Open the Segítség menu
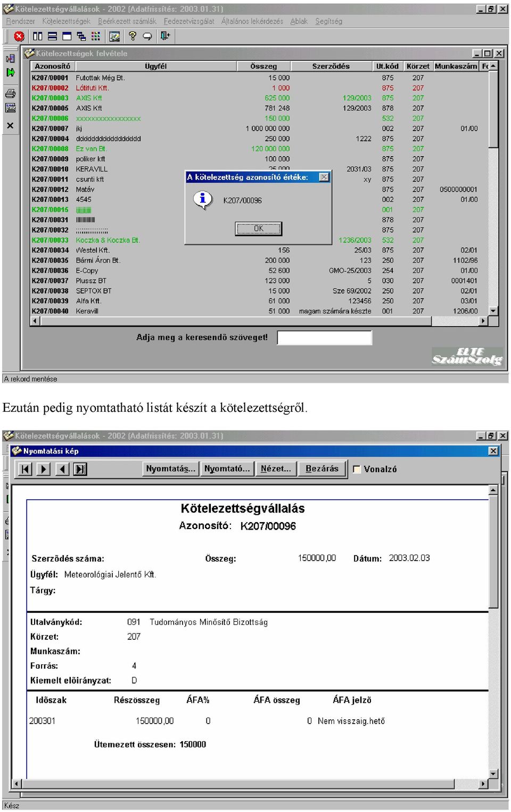 click(x=329, y=21)
